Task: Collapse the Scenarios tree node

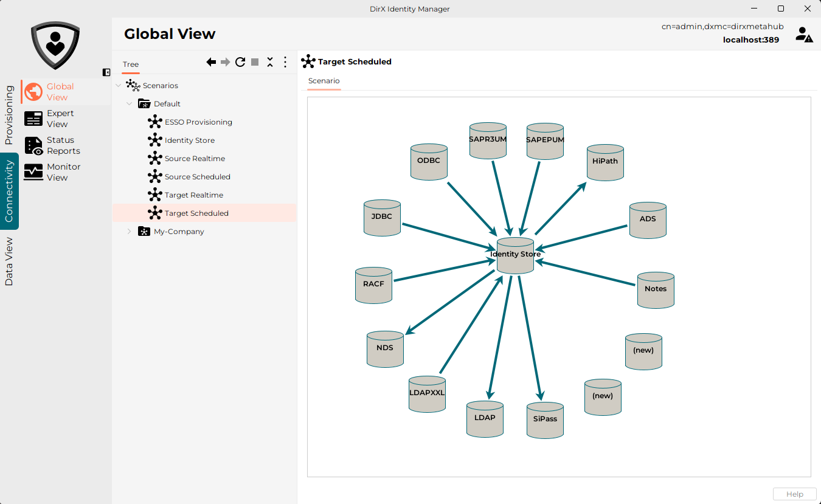Action: [118, 86]
